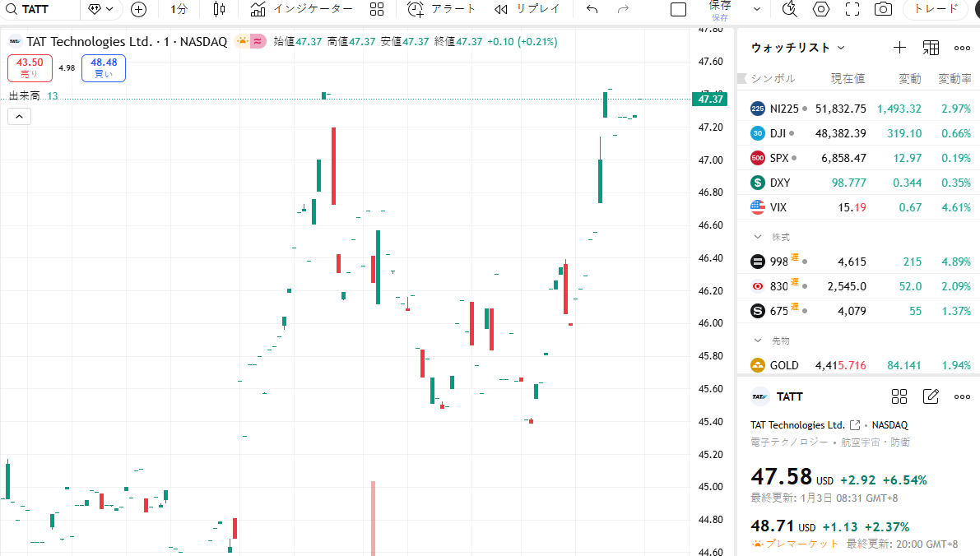Click the 48.48 買い buy button
Image resolution: width=980 pixels, height=556 pixels.
click(104, 68)
